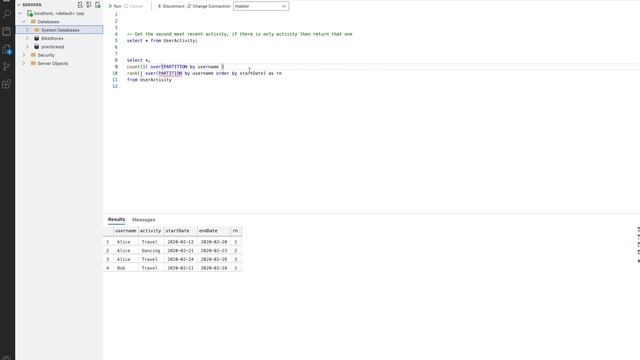Click the Cancel query button
640x360 pixels.
133,6
